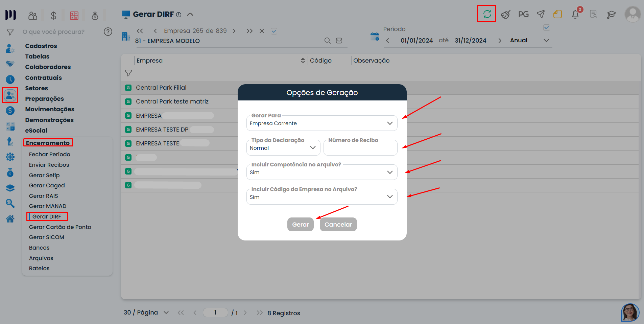Screen dimensions: 644x324
Task: Click the help question mark icon
Action: click(x=108, y=32)
